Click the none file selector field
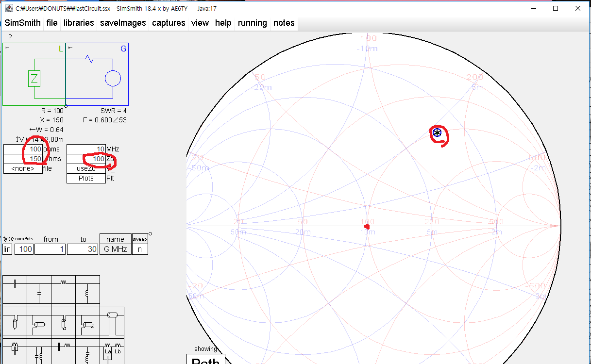The height and width of the screenshot is (364, 591). point(23,169)
